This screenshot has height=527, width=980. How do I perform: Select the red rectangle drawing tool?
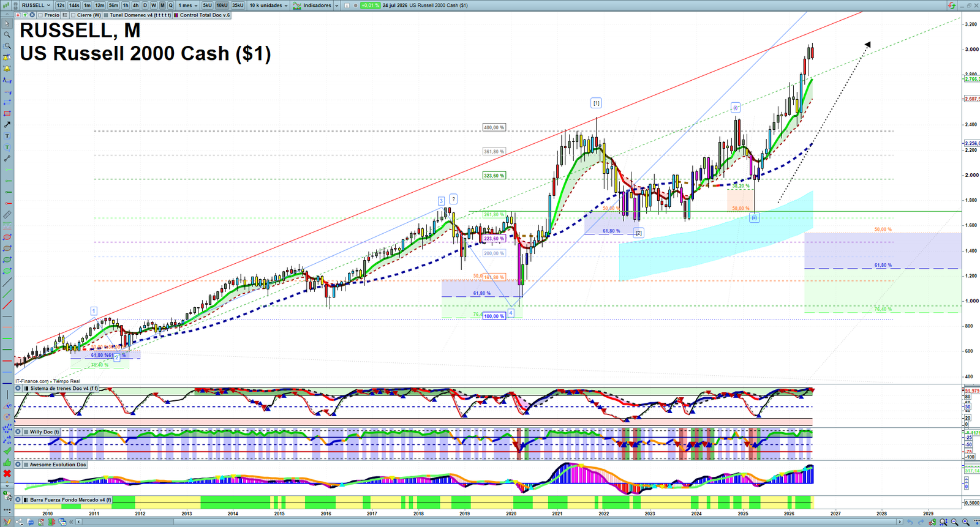pyautogui.click(x=7, y=113)
